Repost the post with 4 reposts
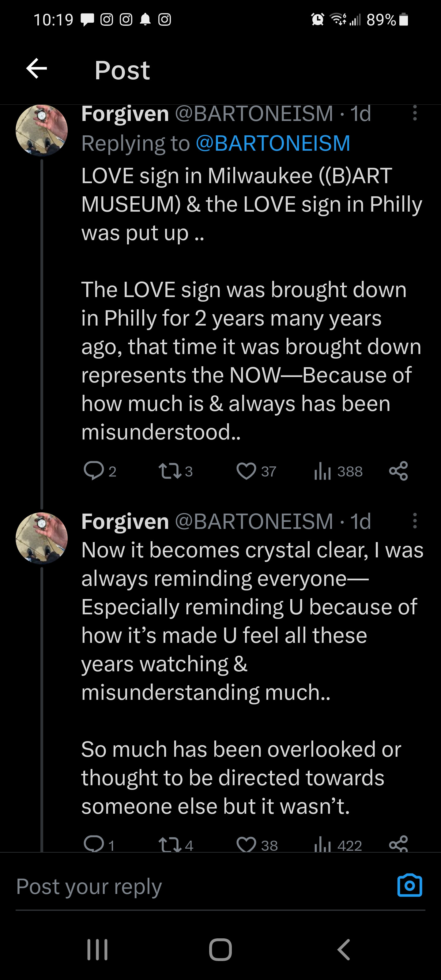 click(x=170, y=845)
